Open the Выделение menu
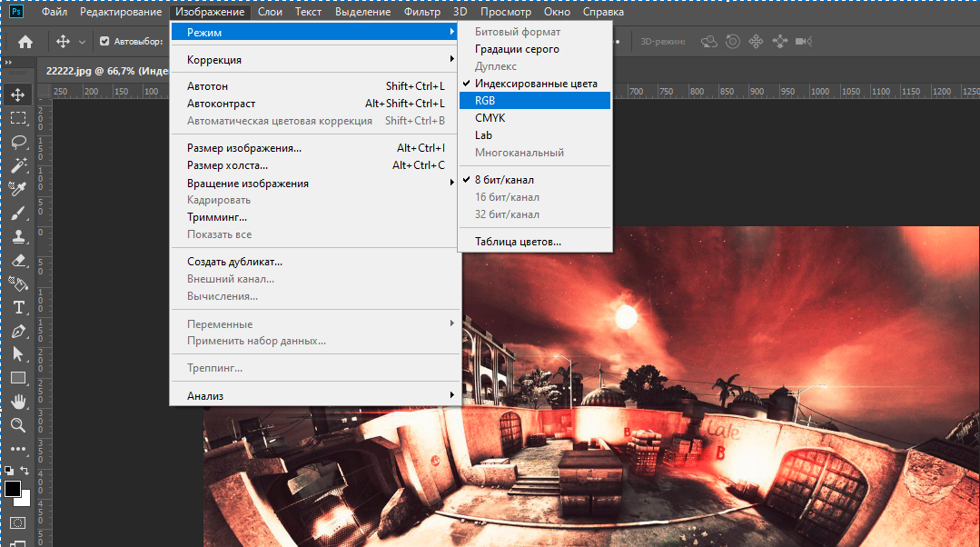 pyautogui.click(x=363, y=12)
